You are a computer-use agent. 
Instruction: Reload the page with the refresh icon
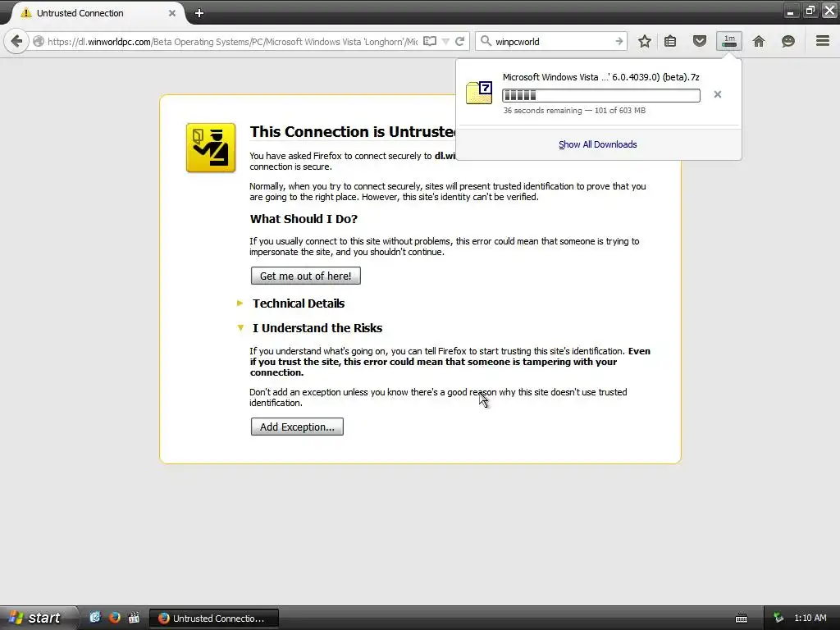[460, 41]
